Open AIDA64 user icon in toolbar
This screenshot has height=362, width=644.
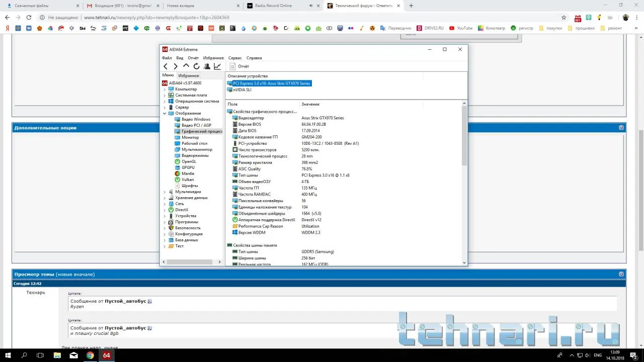(207, 66)
